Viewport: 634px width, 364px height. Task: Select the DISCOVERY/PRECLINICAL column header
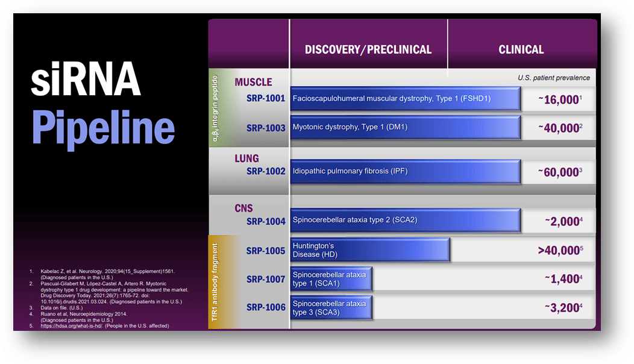(x=369, y=49)
